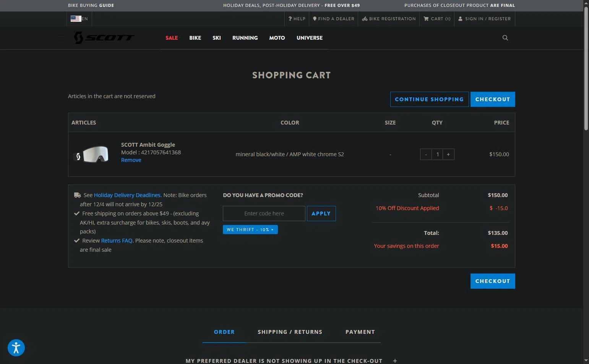
Task: Select the US flag language selector
Action: pyautogui.click(x=79, y=19)
